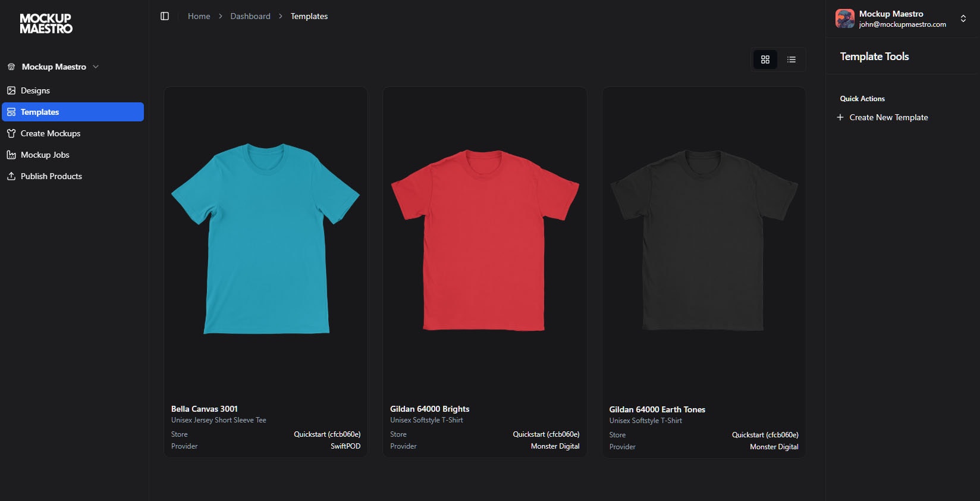Viewport: 980px width, 501px height.
Task: Click Unisex Jersey Short Sleeve Tee text
Action: 219,420
